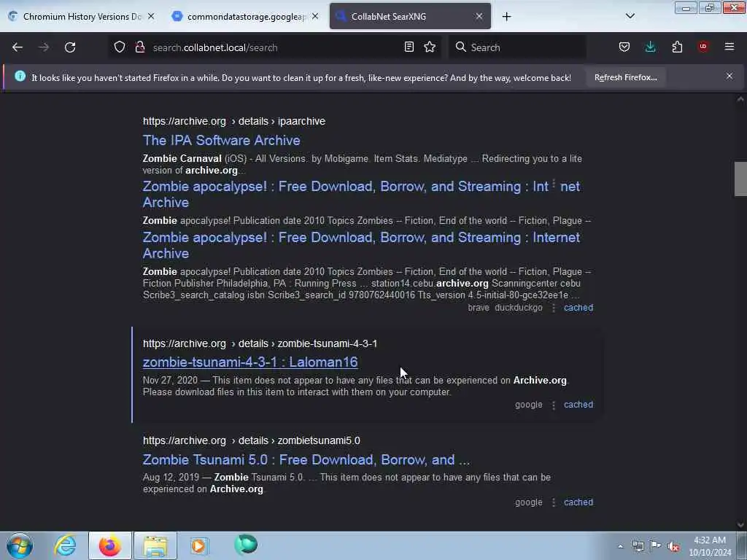Open the downloads panel

tap(650, 47)
